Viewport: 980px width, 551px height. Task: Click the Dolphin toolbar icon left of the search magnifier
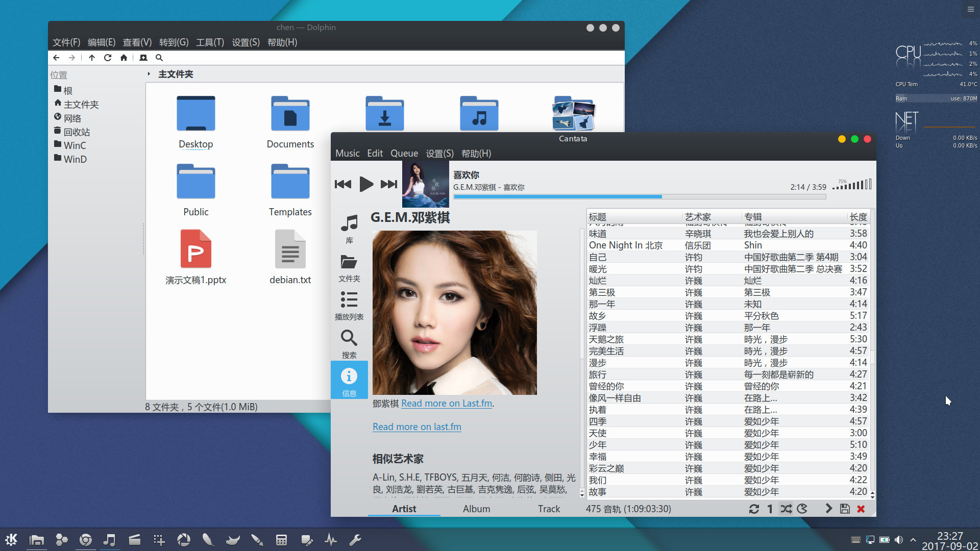click(143, 58)
